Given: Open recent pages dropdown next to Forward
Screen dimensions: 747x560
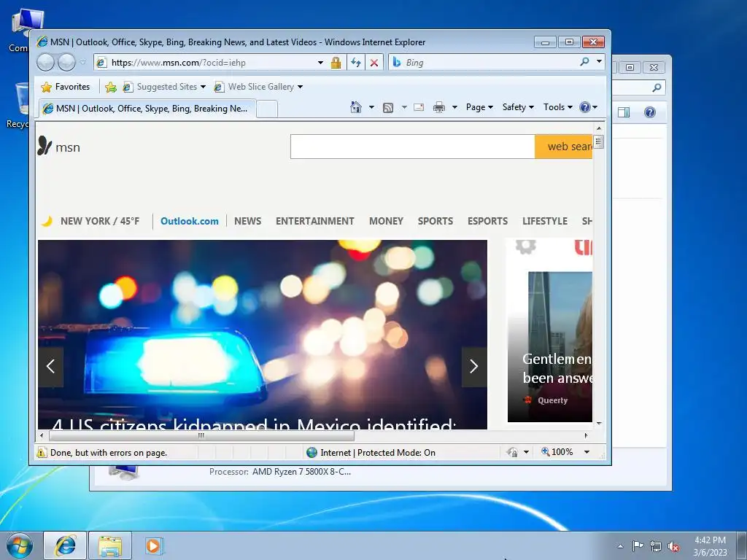Looking at the screenshot, I should (x=83, y=63).
